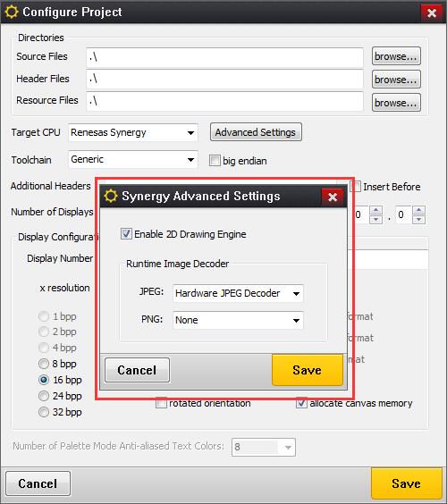Toggle Enable 2D Drawing Engine checkbox

point(126,233)
